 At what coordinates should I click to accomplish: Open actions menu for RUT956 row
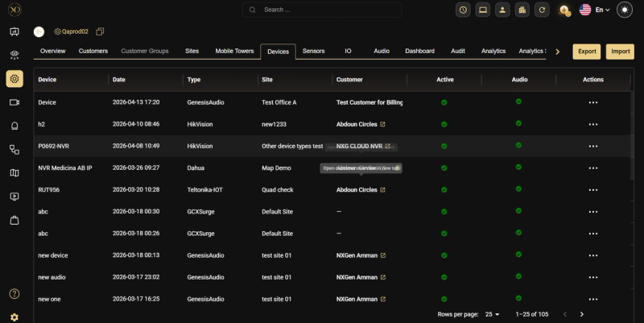pos(593,190)
